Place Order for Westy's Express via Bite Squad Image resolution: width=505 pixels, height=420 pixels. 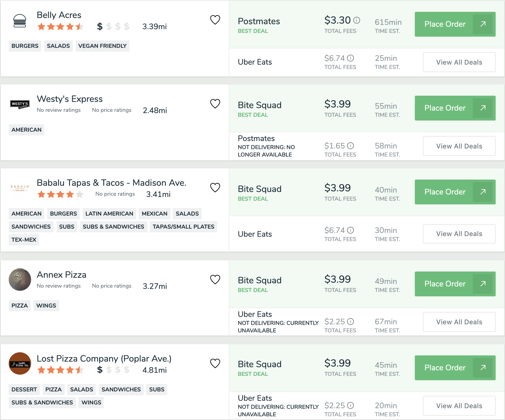(x=455, y=108)
